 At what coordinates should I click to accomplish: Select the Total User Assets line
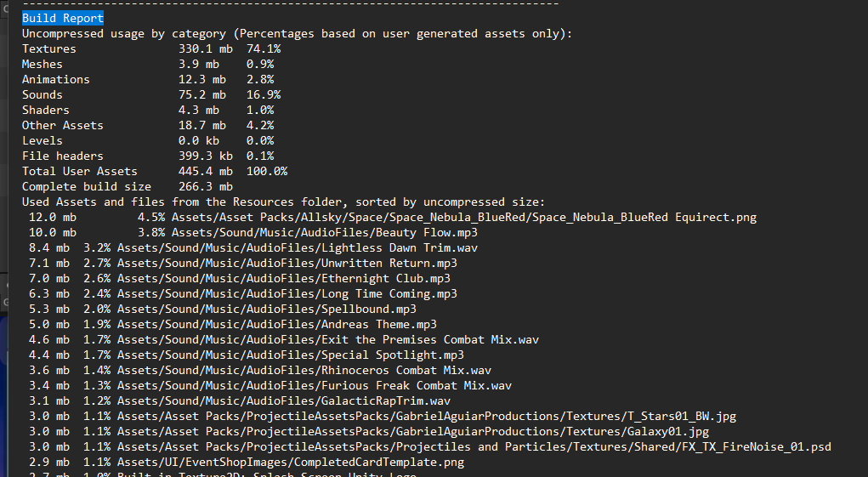tap(154, 171)
